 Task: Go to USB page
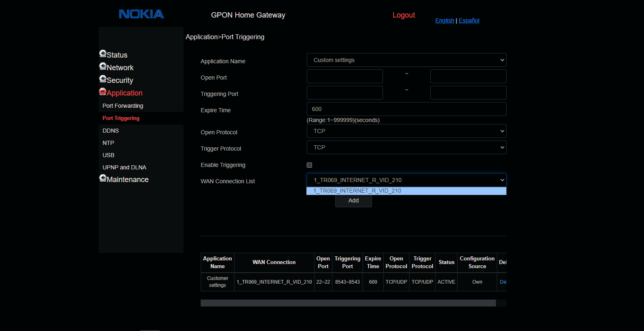point(108,155)
